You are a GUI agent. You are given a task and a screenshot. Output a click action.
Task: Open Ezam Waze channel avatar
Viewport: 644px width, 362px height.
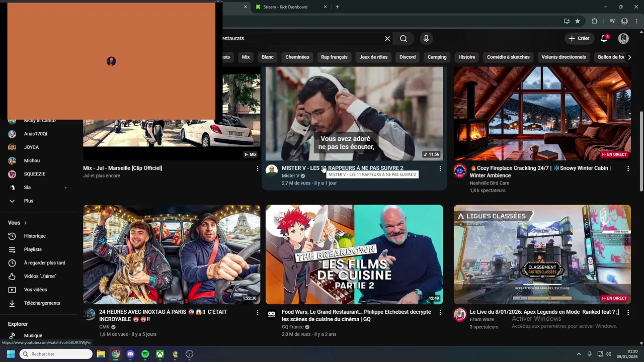[460, 314]
